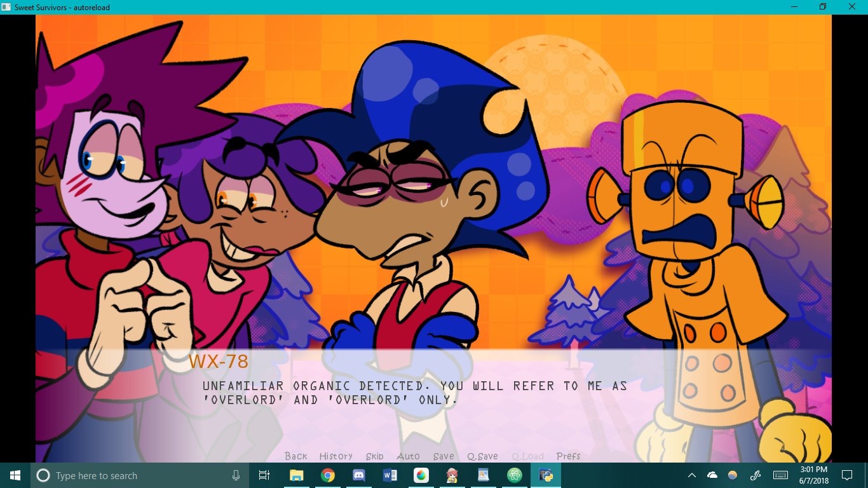Screen dimensions: 868x488
Task: Click the Sweet Survivors title bar icon
Action: coord(6,6)
